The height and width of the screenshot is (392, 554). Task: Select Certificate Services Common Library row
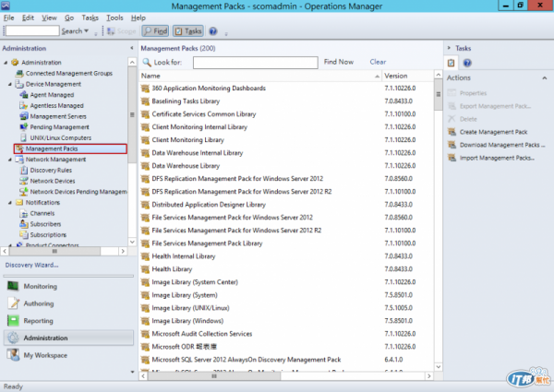coord(286,114)
